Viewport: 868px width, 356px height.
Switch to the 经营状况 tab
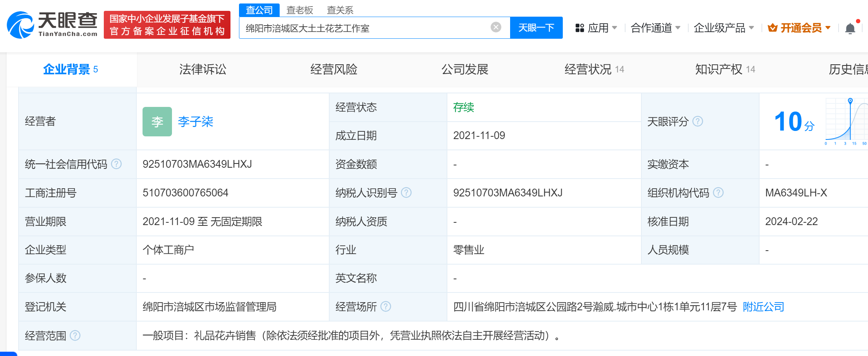(x=588, y=69)
